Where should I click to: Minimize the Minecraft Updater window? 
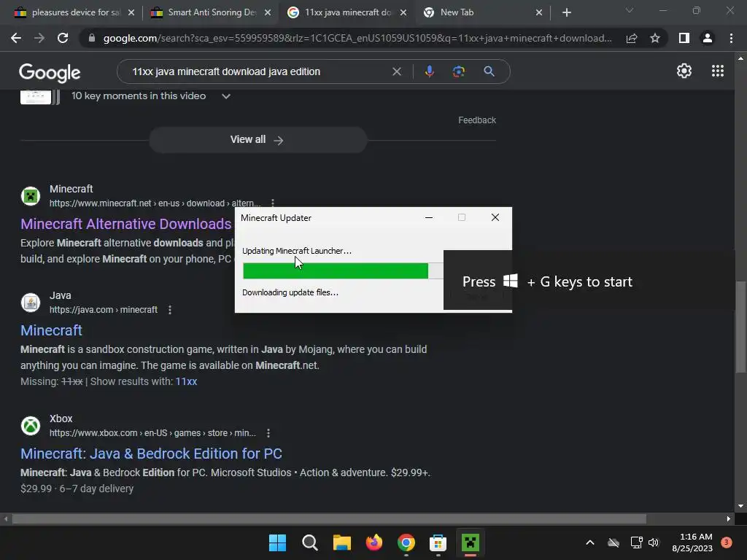[429, 217]
